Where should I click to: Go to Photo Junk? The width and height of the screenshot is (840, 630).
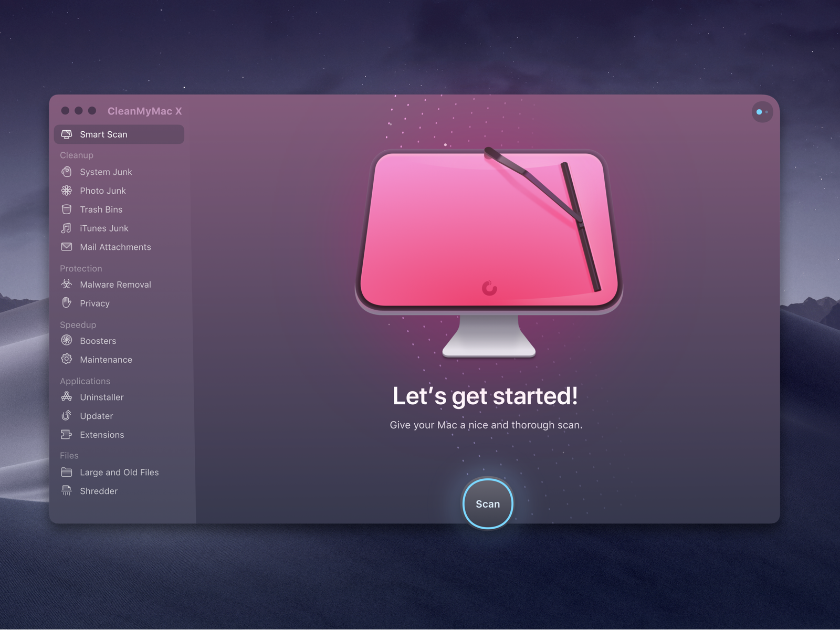coord(119,191)
